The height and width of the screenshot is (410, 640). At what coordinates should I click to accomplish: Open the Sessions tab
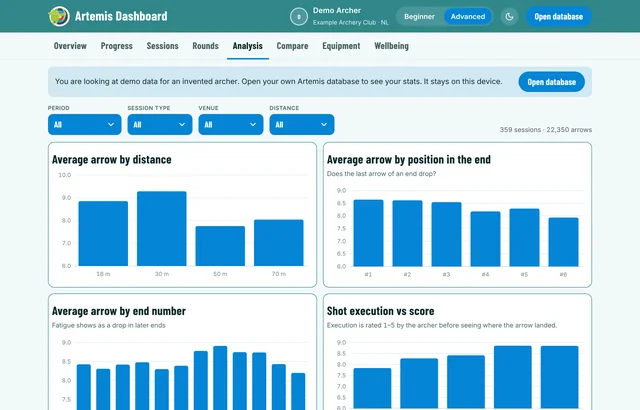pos(162,46)
